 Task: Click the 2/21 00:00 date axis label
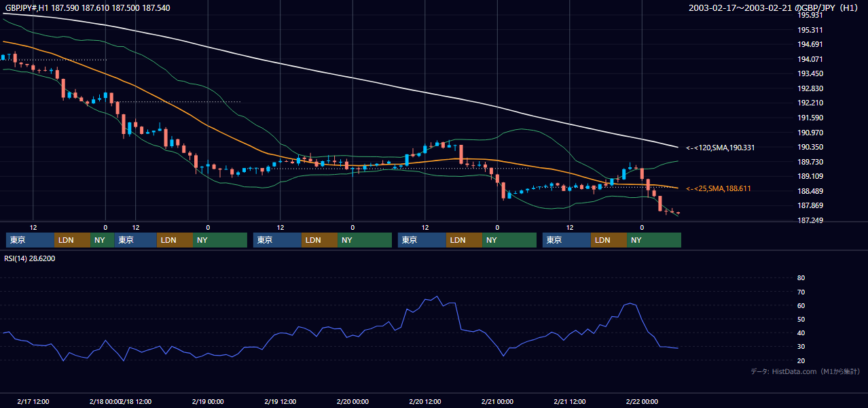(x=497, y=401)
